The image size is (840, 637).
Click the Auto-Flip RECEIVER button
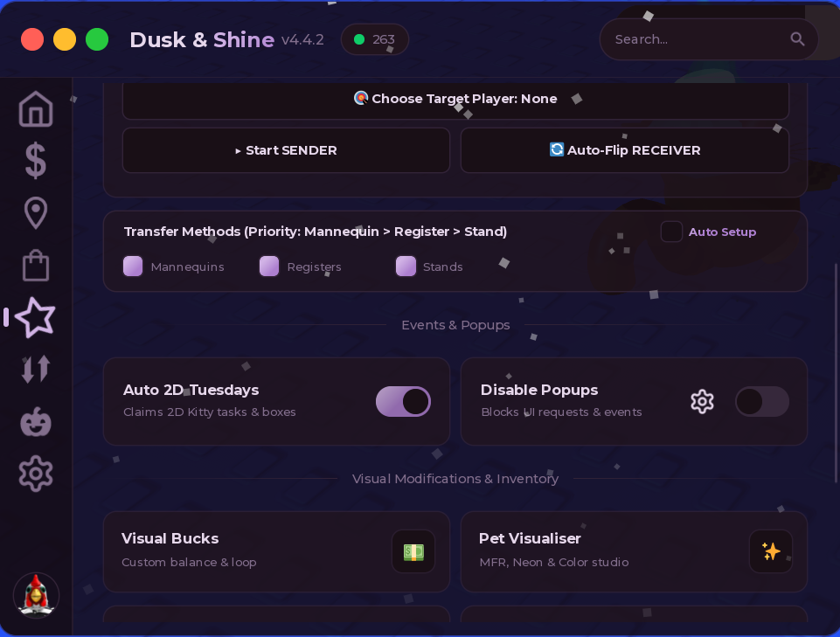625,150
